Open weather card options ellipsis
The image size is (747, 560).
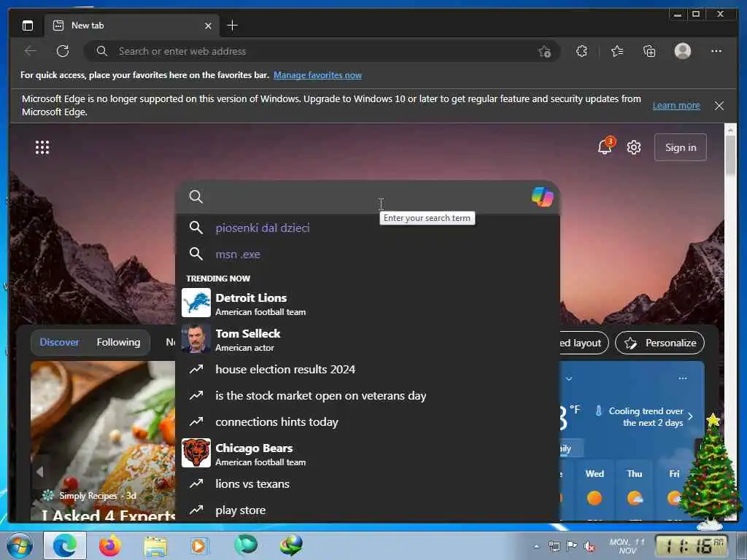[x=683, y=378]
